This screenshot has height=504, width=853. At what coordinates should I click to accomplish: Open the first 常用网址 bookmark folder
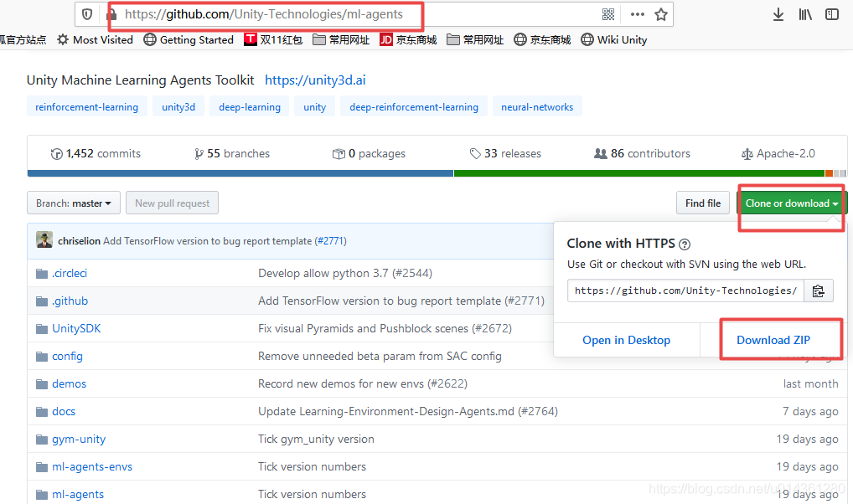point(341,39)
